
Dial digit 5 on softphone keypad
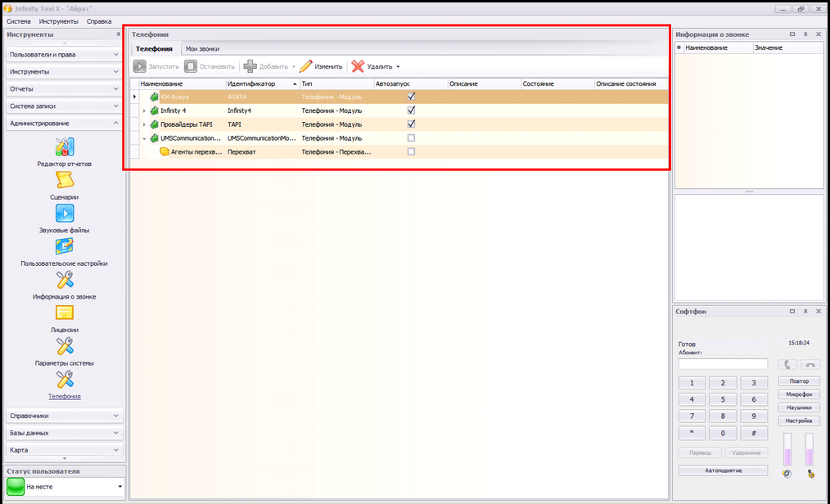click(x=723, y=399)
